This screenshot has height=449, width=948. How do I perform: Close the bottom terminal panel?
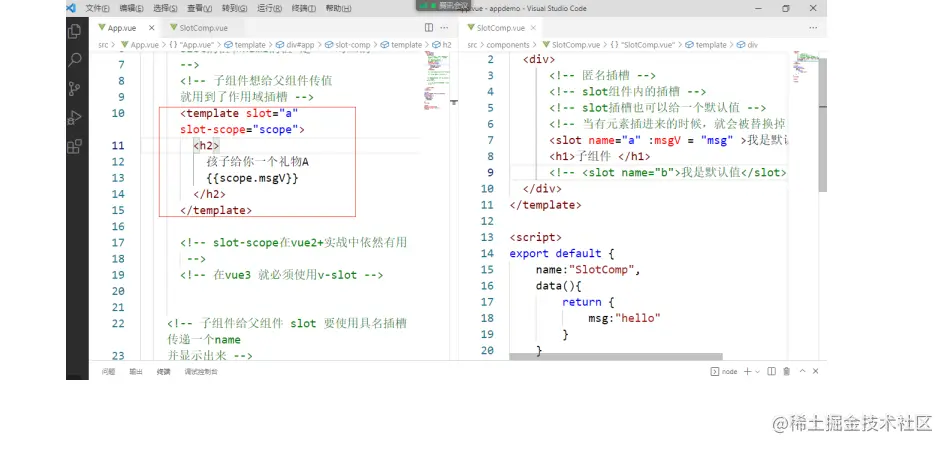pos(816,372)
